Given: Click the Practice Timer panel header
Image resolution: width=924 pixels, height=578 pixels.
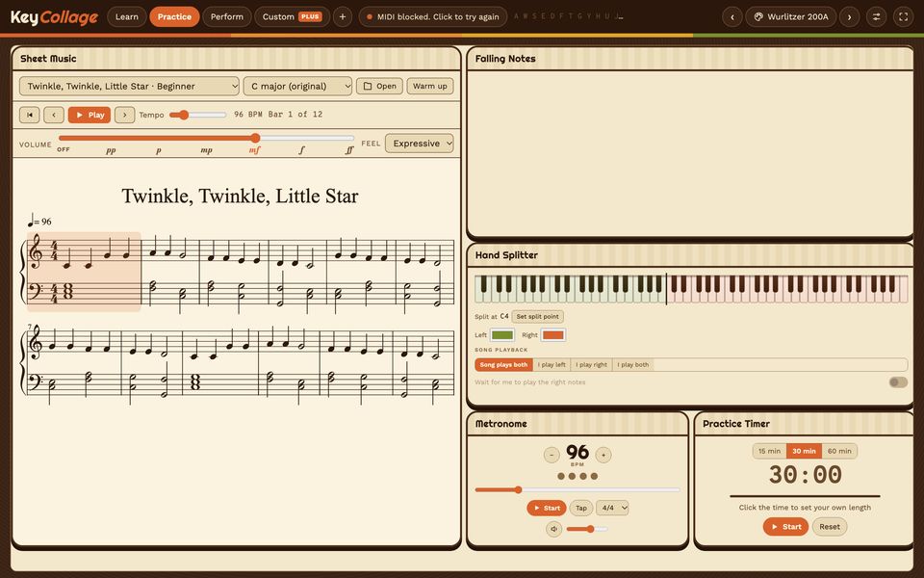Looking at the screenshot, I should pyautogui.click(x=804, y=424).
